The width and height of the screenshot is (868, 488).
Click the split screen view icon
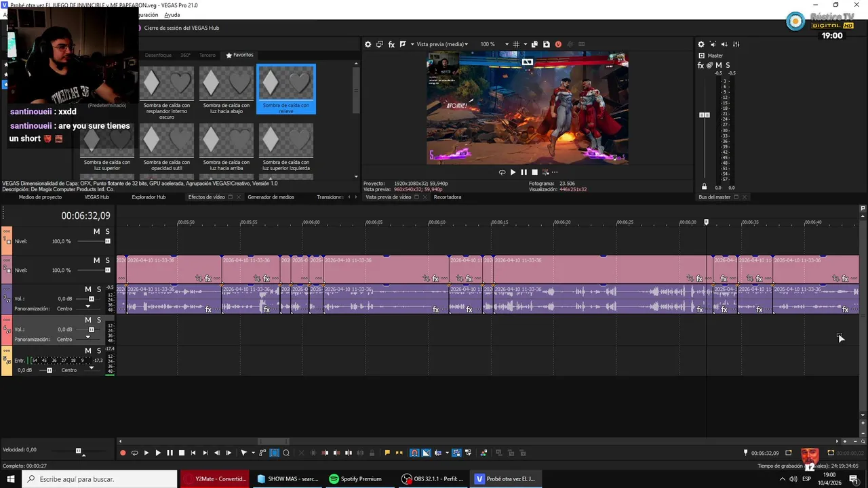point(403,44)
